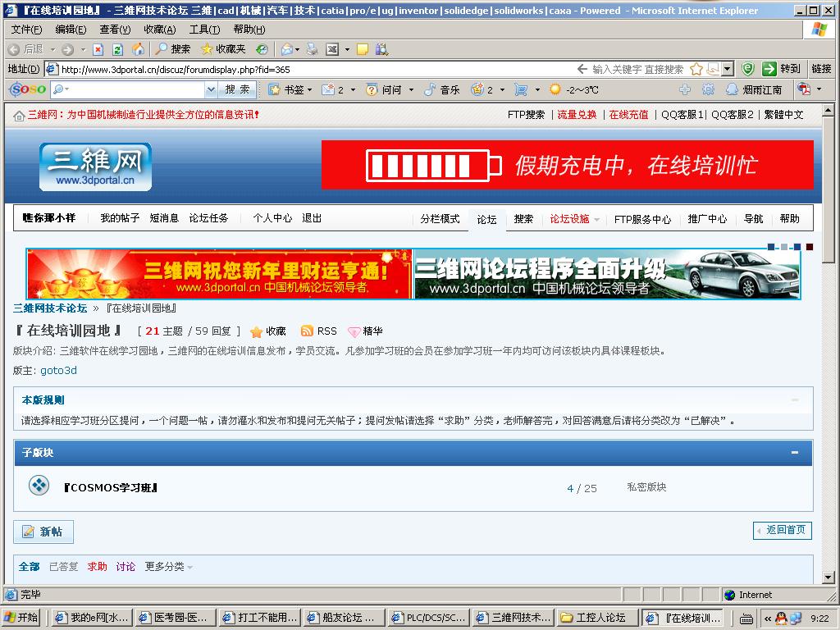Open the 帮助(H) menu
840x630 pixels.
(249, 30)
